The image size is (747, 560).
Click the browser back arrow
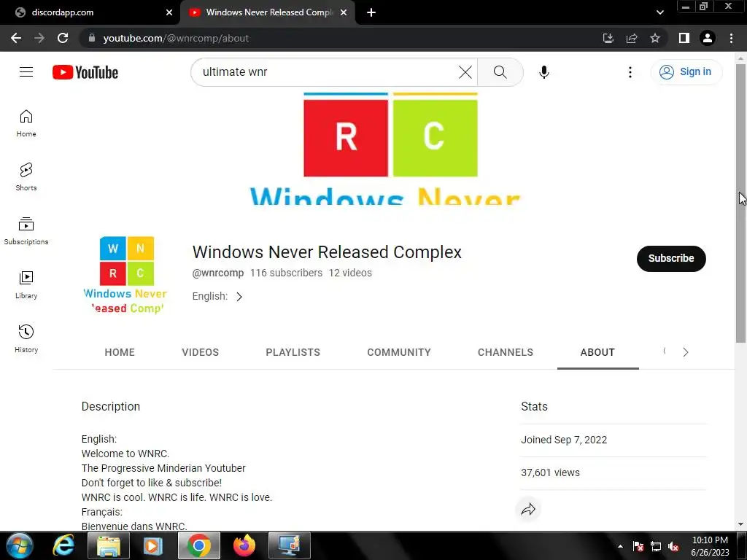click(x=16, y=38)
